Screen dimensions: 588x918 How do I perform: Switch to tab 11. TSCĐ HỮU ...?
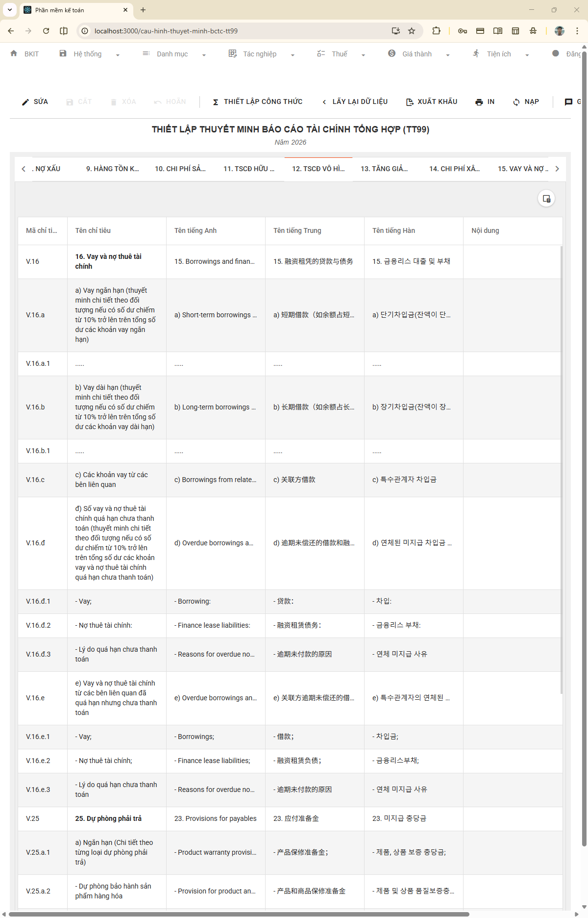[249, 169]
